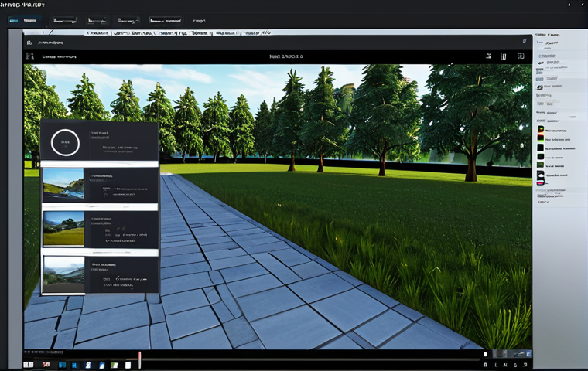Click the circular ring icon in overlay panel

point(65,142)
